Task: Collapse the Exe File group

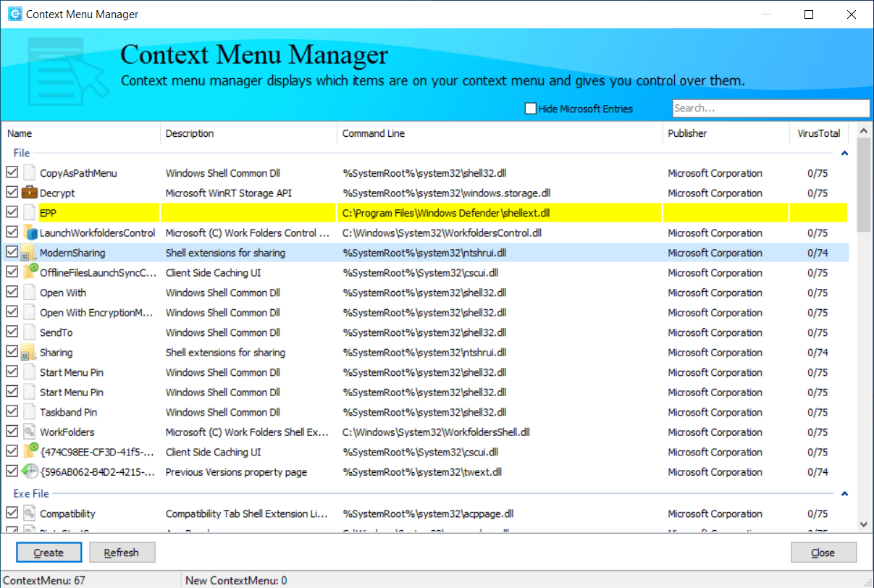Action: [x=844, y=494]
